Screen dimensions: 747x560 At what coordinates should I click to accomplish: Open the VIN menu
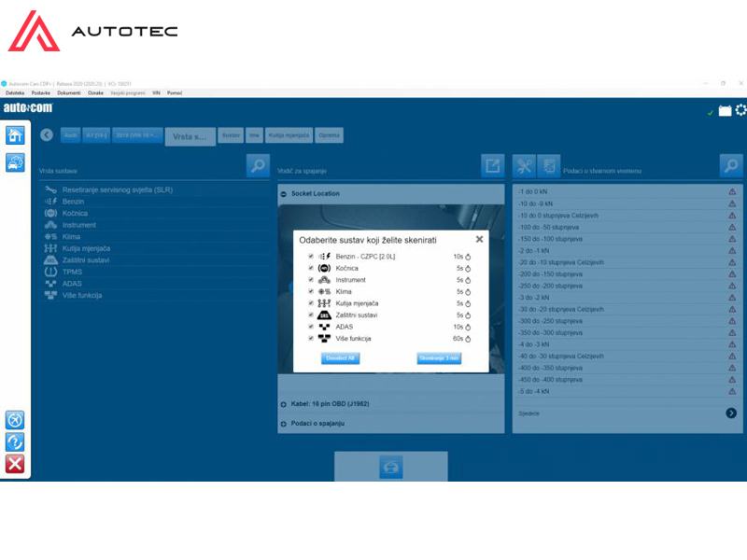pos(156,92)
